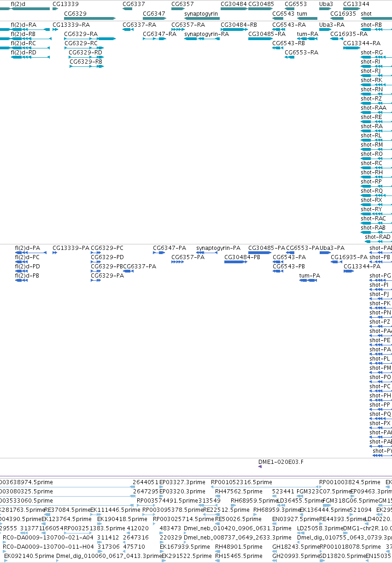Click the CG30485 gene label
The width and height of the screenshot is (392, 563).
click(x=261, y=4)
